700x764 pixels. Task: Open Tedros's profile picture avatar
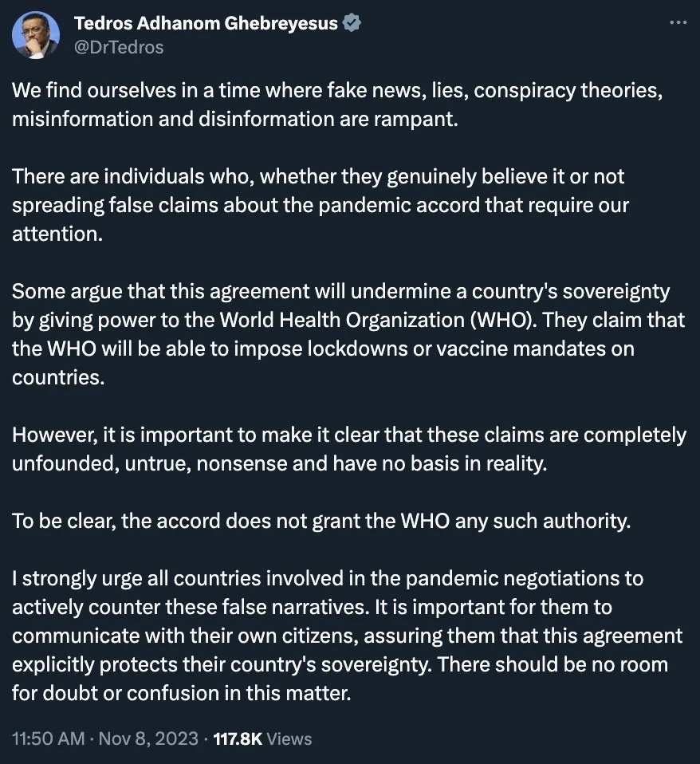pos(36,35)
